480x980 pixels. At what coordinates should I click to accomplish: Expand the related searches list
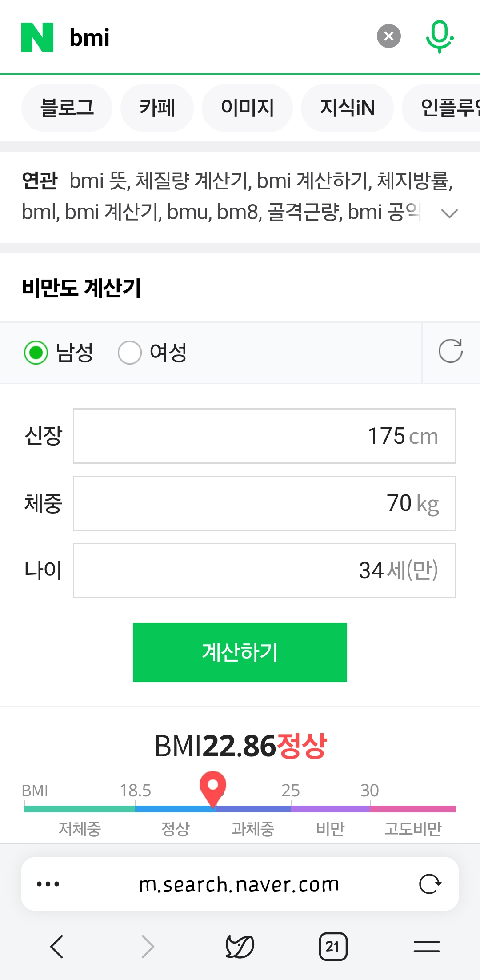pos(449,213)
